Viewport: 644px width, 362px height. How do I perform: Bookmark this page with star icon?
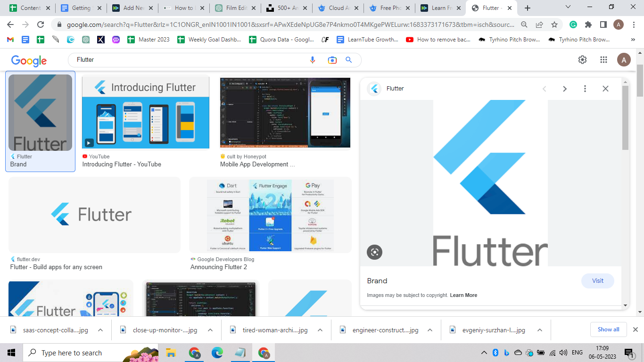click(x=554, y=25)
